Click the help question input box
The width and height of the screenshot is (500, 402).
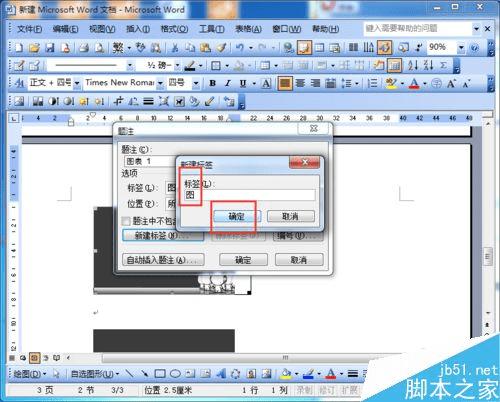pos(418,29)
